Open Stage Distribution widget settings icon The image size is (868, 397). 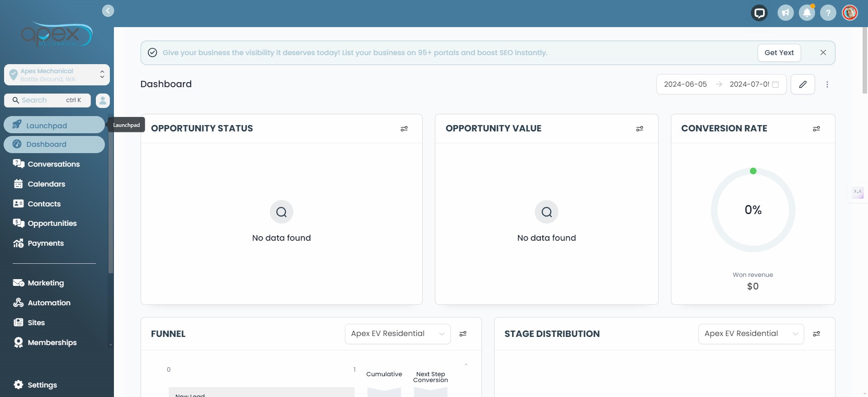coord(816,334)
